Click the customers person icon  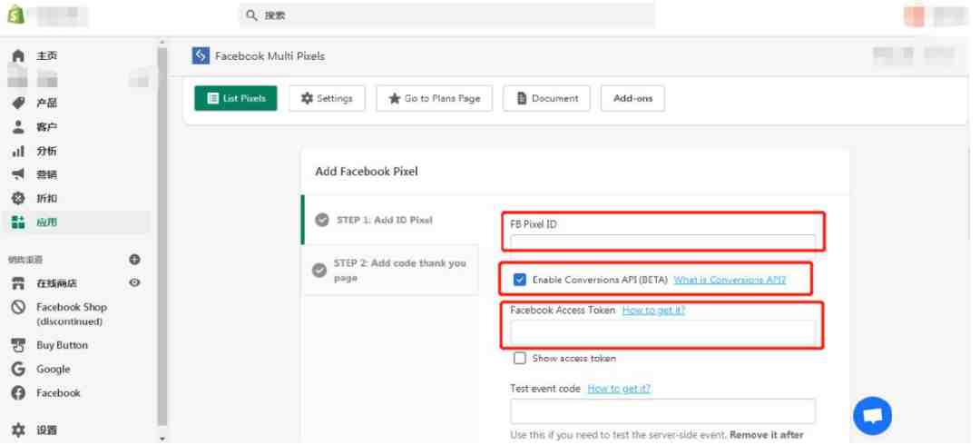click(18, 127)
